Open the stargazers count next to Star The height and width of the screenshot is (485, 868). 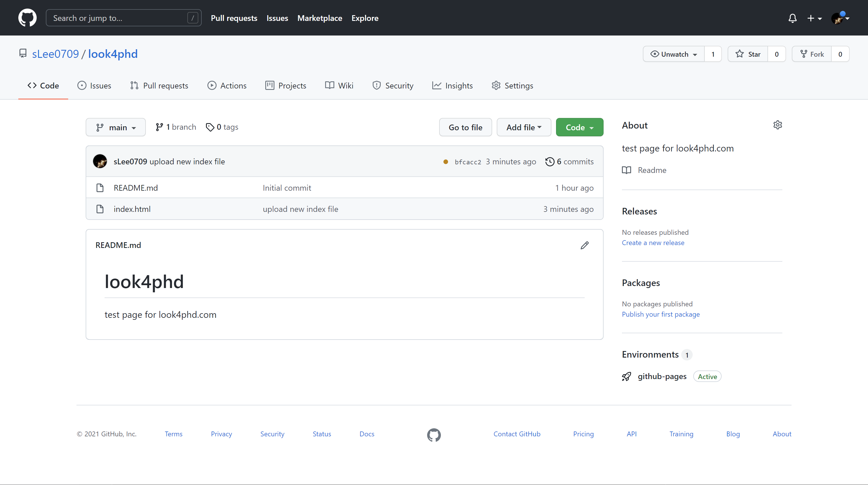tap(777, 54)
